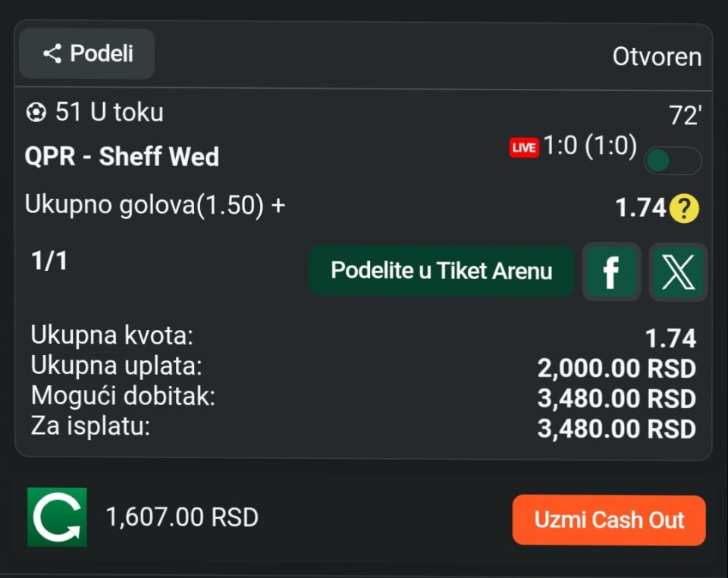This screenshot has height=578, width=728.
Task: Click the Otvoren ticket status label
Action: point(657,57)
